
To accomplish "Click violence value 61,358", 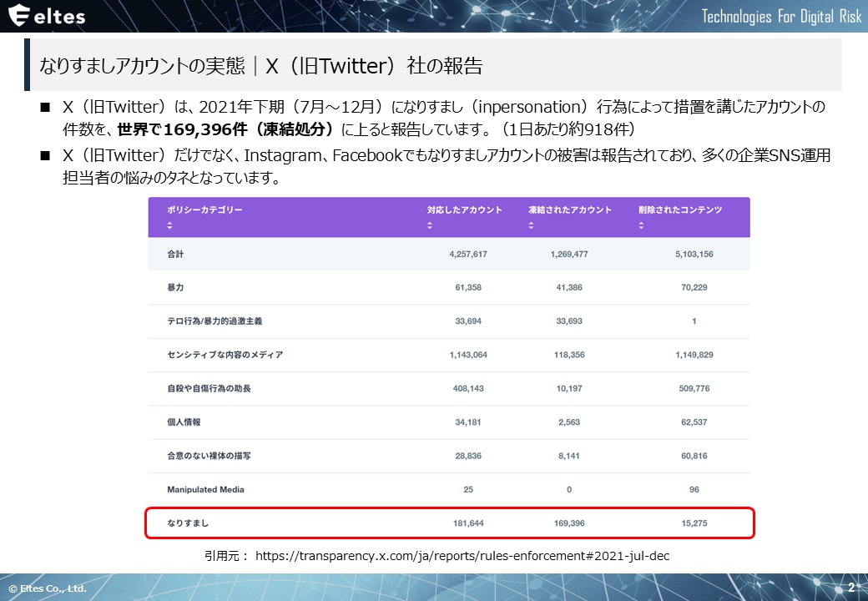I will (x=468, y=287).
